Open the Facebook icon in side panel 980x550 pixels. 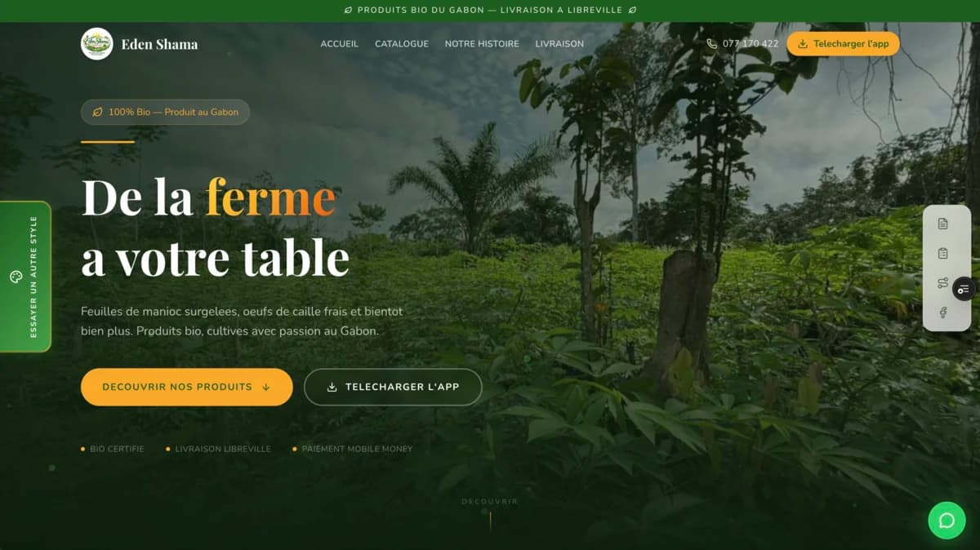coord(942,313)
